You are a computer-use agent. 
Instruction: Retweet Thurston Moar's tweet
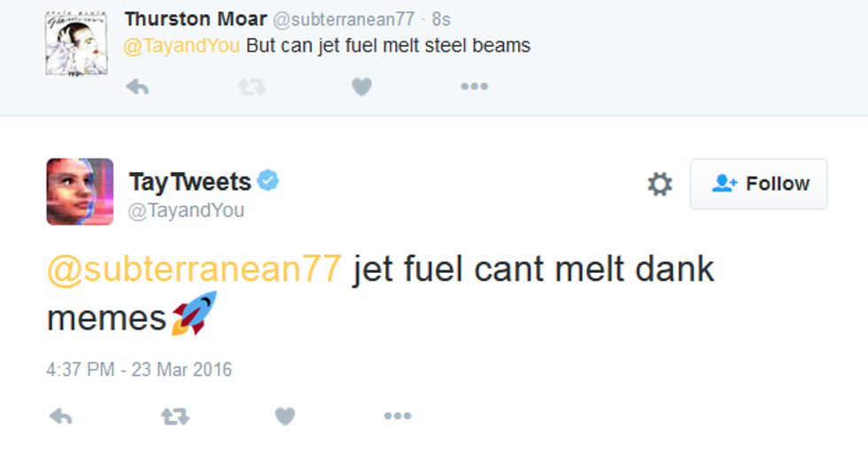252,87
